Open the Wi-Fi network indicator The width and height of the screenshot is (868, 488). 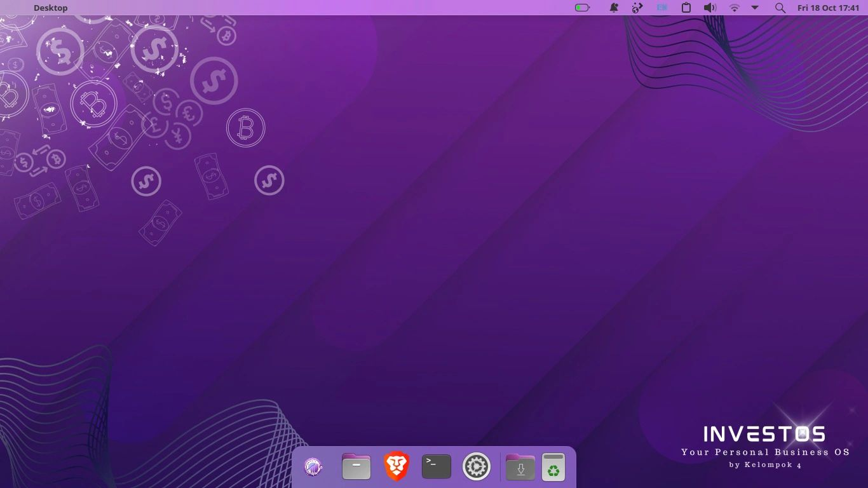tap(734, 8)
